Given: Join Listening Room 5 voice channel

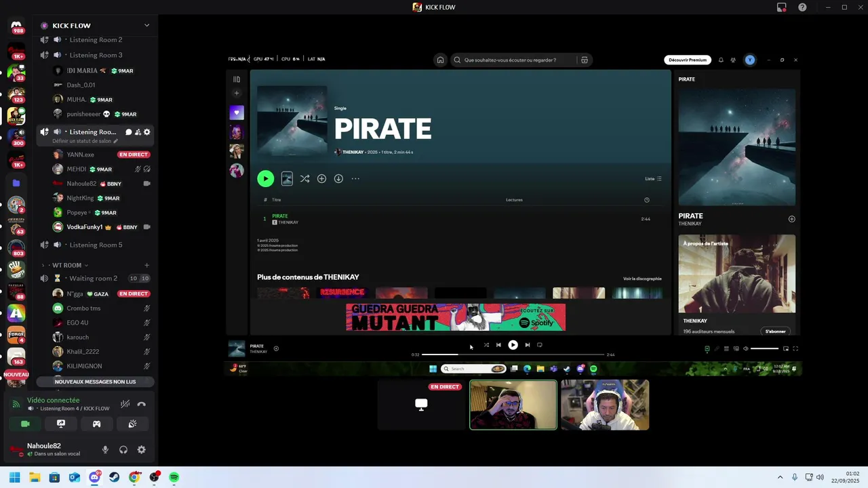Looking at the screenshot, I should [95, 245].
